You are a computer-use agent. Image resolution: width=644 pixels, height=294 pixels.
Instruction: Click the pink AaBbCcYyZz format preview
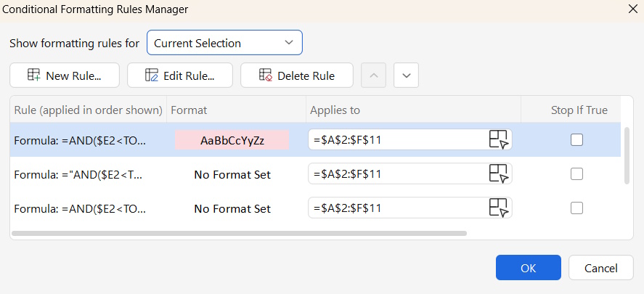click(x=232, y=140)
